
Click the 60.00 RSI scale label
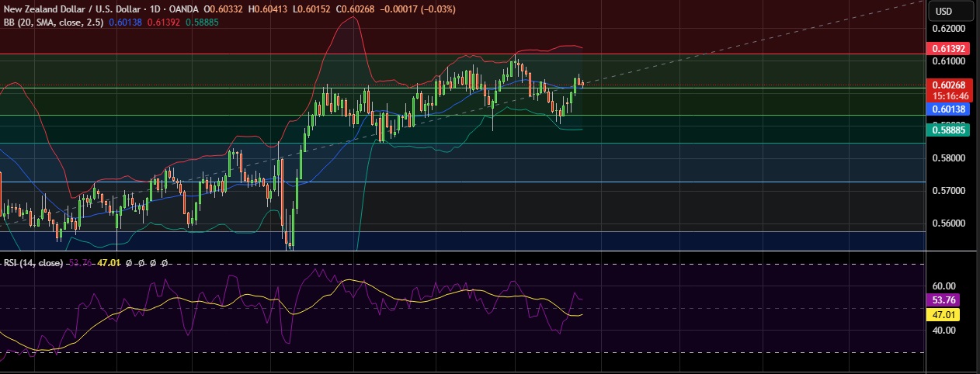942,286
